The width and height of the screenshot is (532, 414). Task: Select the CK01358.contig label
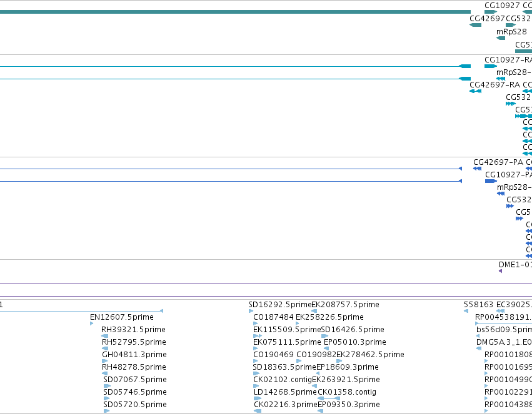coord(347,393)
